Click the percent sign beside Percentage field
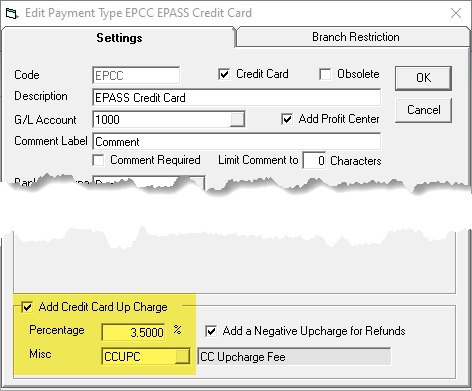Screen dimensions: 472x391 click(177, 330)
